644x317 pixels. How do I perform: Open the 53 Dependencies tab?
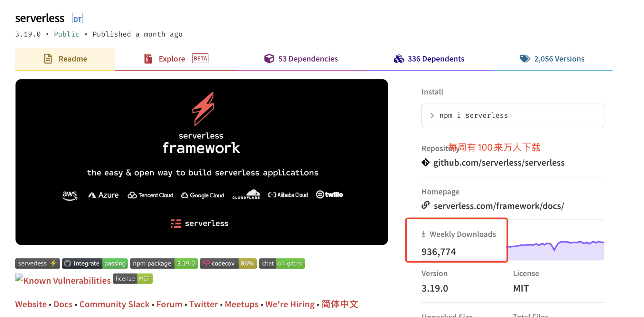click(x=301, y=59)
